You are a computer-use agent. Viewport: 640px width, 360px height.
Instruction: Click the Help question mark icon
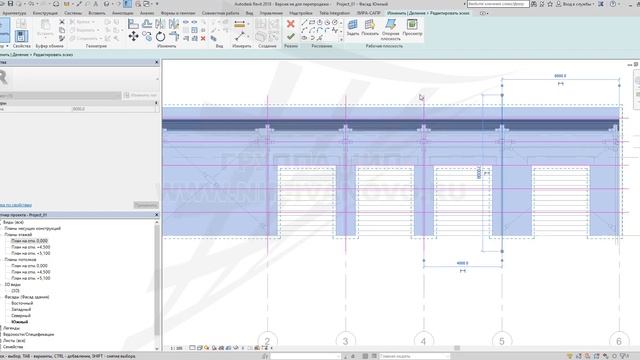tap(613, 4)
